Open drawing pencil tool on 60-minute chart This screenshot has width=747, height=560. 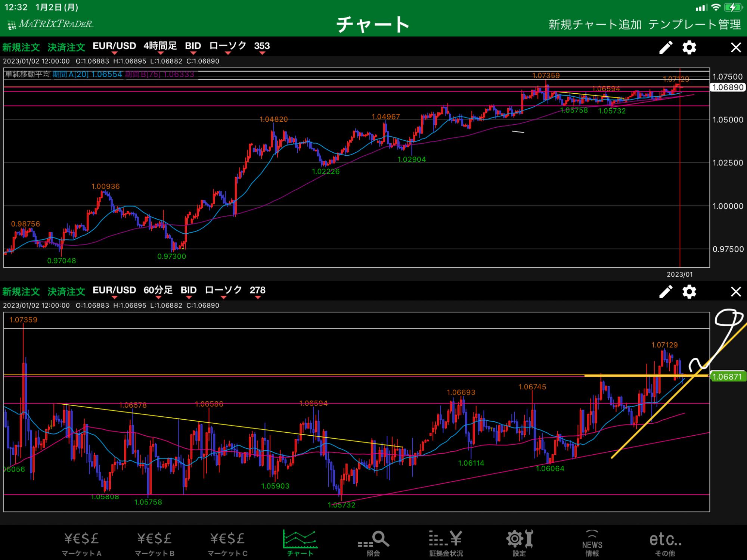click(x=666, y=292)
